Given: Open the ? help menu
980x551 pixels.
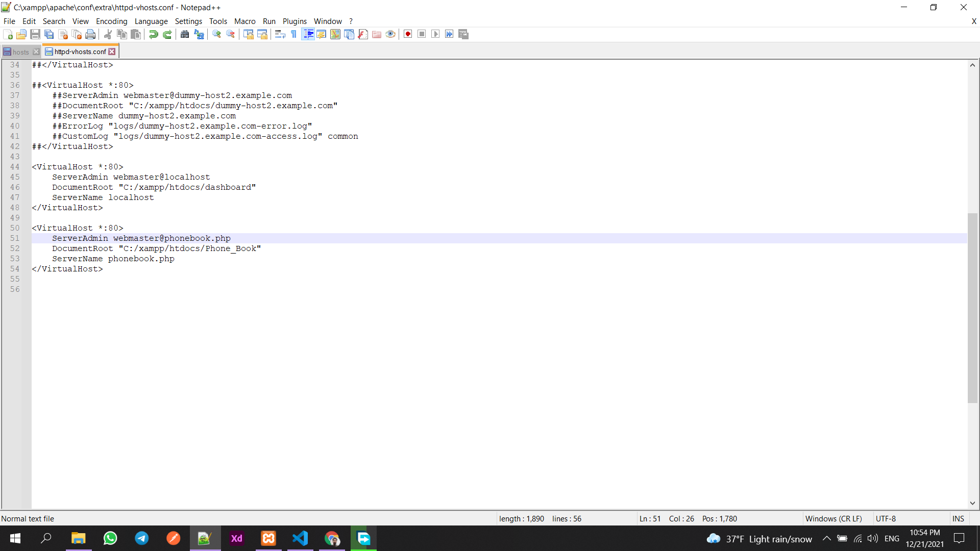Looking at the screenshot, I should (351, 21).
